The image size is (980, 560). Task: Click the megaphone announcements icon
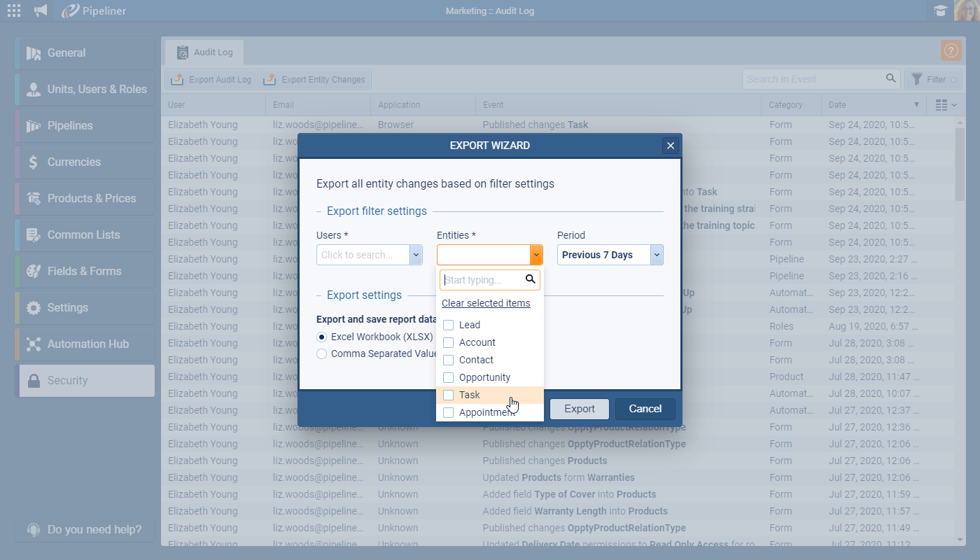click(41, 10)
